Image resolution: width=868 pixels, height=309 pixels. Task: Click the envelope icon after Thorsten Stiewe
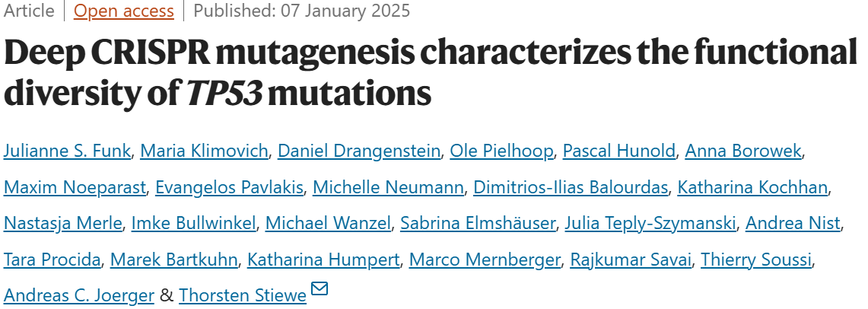pyautogui.click(x=320, y=288)
